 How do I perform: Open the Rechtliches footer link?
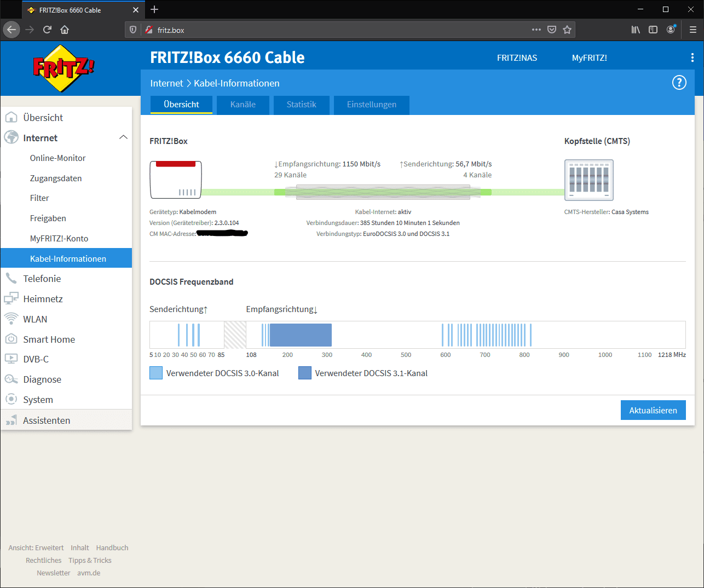[x=43, y=560]
